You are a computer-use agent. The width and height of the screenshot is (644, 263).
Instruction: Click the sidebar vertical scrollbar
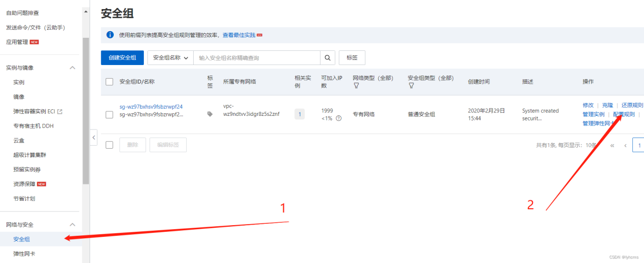tap(86, 111)
